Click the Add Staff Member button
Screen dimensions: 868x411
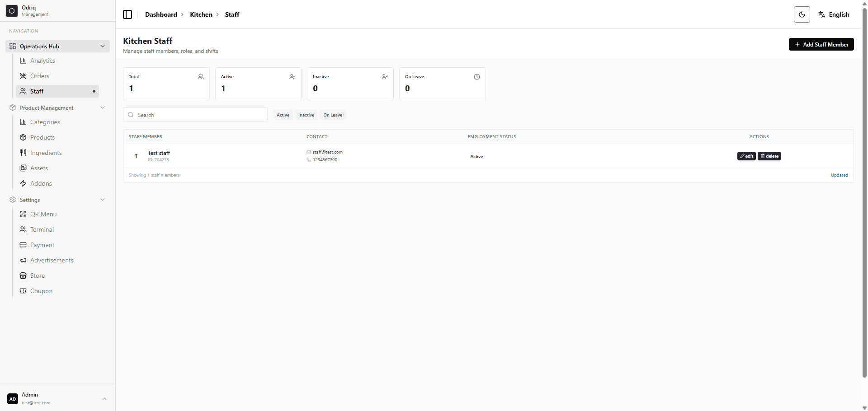[821, 44]
